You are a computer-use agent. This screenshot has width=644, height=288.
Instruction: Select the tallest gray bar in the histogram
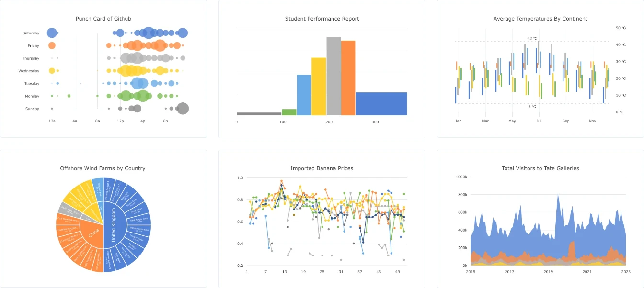333,76
